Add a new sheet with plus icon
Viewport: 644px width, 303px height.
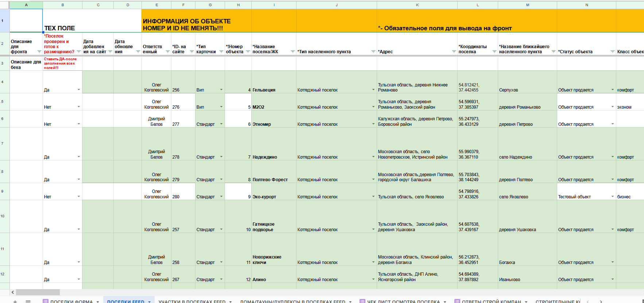point(15,301)
